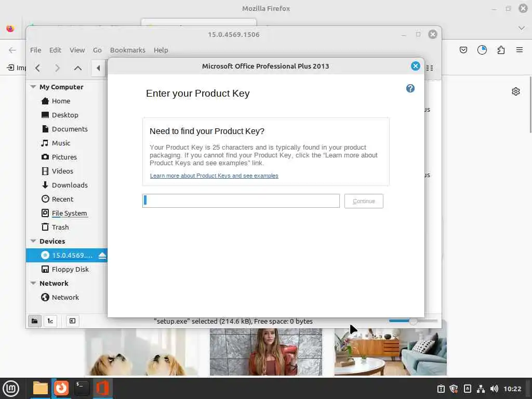The image size is (532, 399).
Task: Show tree view in sidebar
Action: pyautogui.click(x=50, y=321)
